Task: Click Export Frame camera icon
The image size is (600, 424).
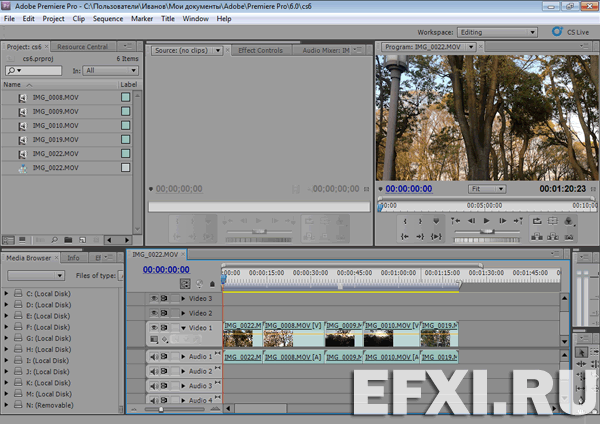Action: tap(569, 237)
